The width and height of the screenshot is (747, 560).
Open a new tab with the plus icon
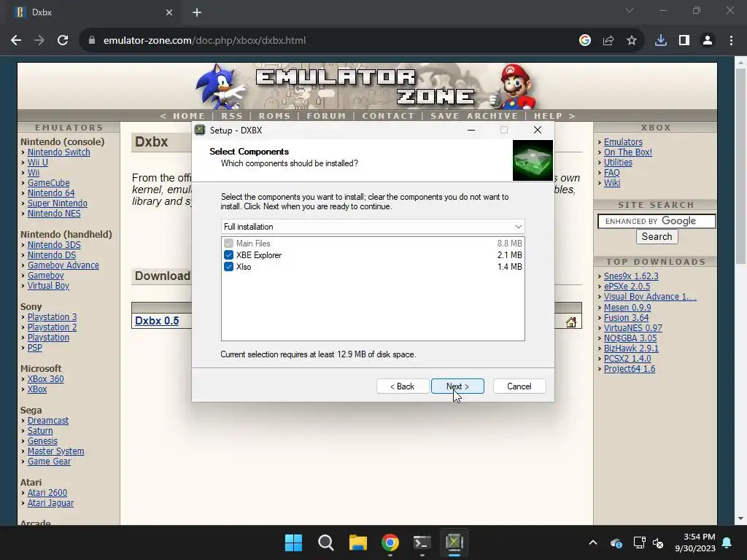tap(197, 12)
